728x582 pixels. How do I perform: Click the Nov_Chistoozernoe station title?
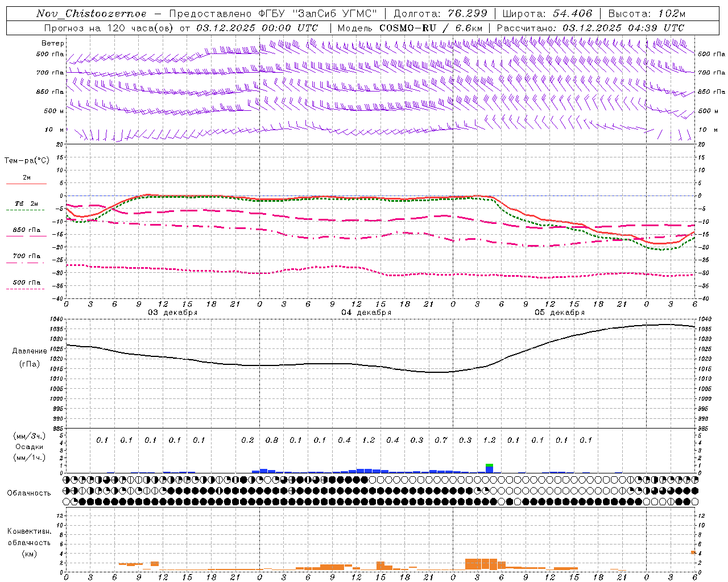point(92,14)
